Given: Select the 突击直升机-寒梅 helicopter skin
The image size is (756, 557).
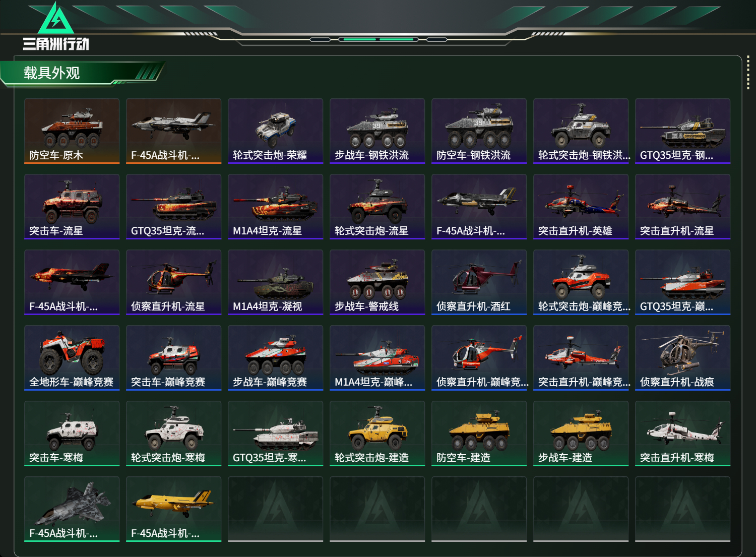Looking at the screenshot, I should [x=683, y=434].
